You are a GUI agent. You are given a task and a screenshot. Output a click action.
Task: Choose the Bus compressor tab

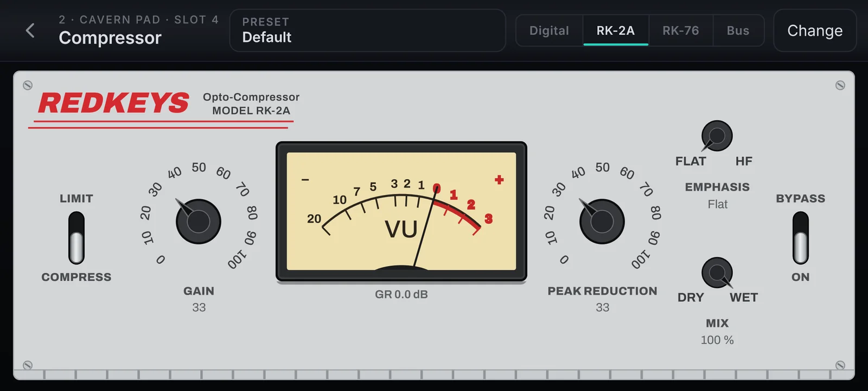coord(738,30)
